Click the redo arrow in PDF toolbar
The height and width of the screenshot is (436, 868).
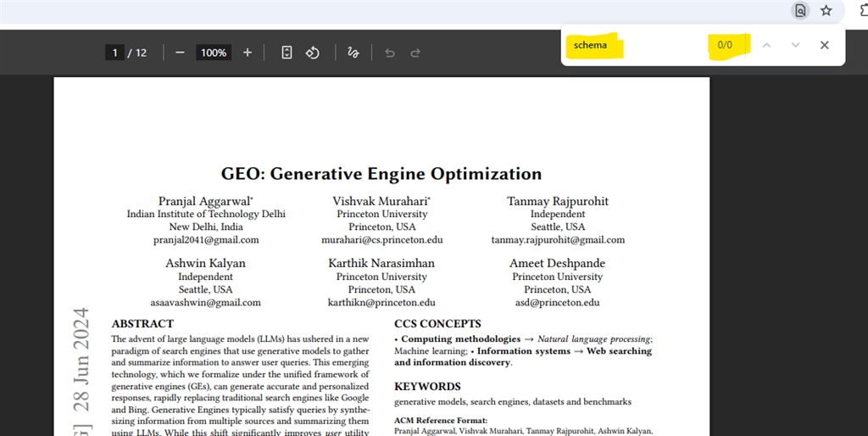(x=415, y=53)
